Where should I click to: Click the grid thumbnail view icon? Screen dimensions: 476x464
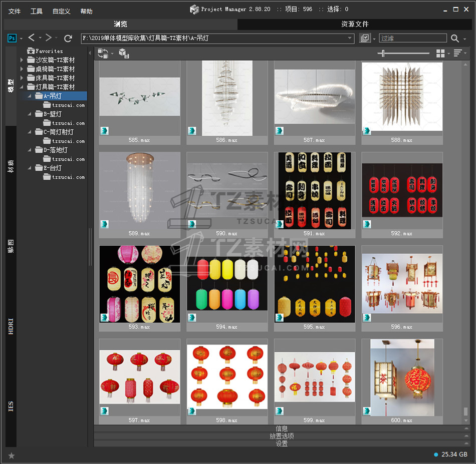[x=440, y=53]
